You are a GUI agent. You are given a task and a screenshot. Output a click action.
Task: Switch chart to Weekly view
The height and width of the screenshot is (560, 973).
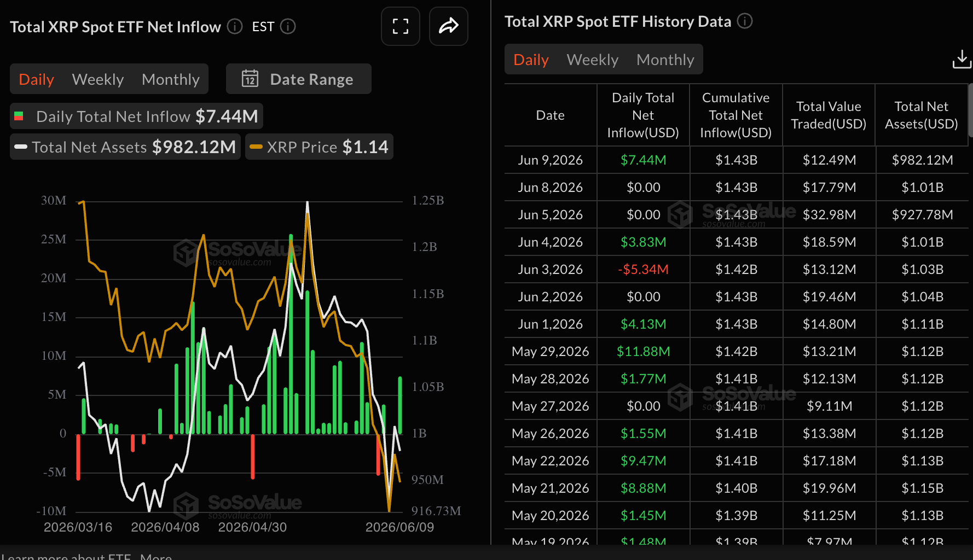click(x=98, y=79)
